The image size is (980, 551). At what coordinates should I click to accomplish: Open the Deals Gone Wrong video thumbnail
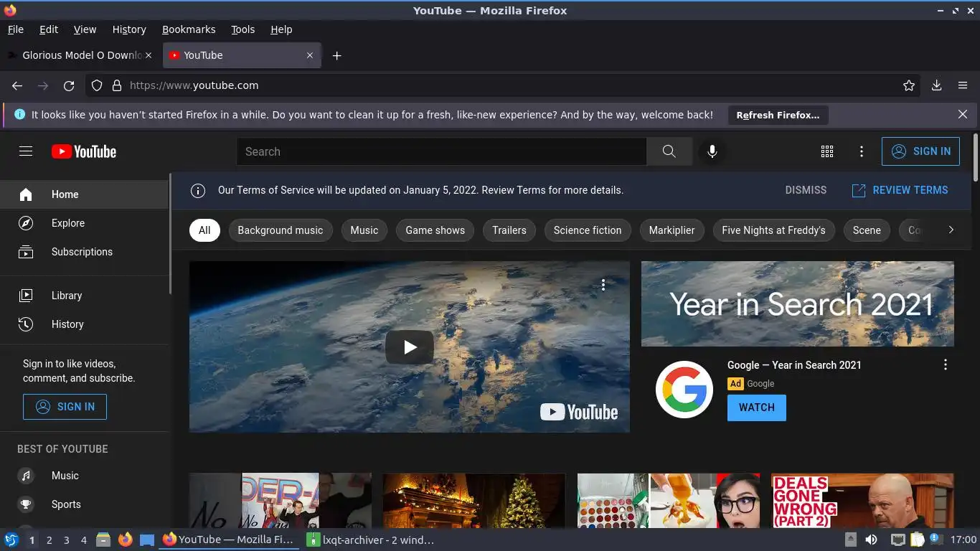[x=862, y=501]
